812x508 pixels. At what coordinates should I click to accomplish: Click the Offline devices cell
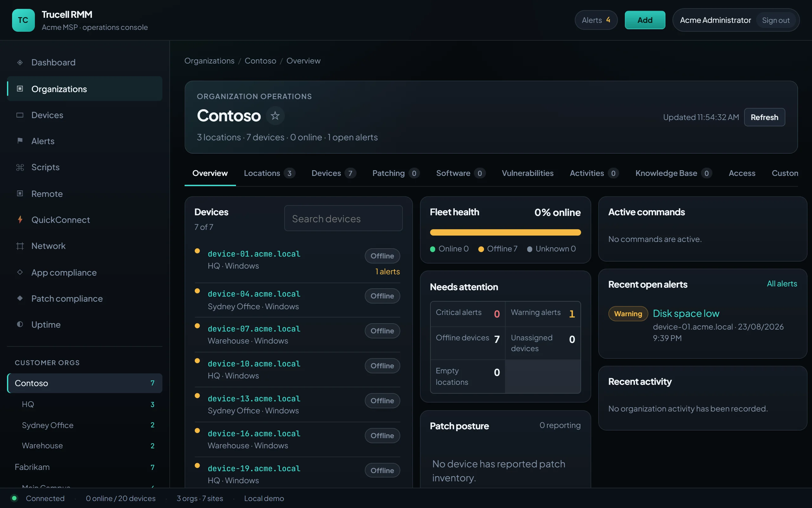(468, 343)
